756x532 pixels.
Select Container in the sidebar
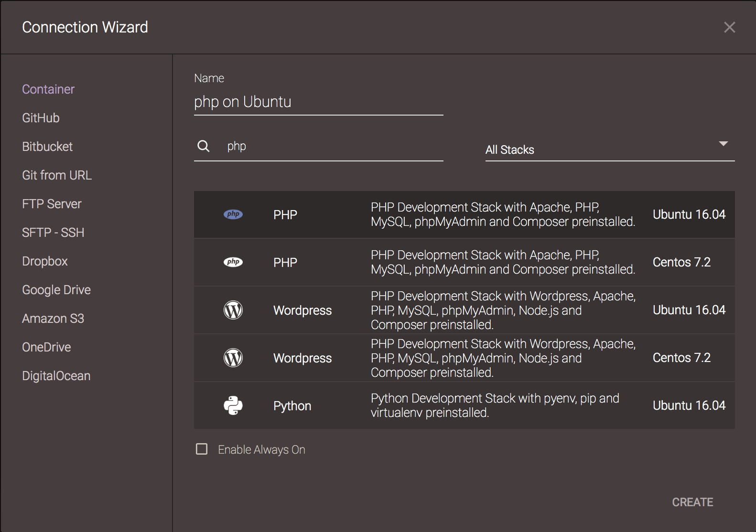pos(48,89)
